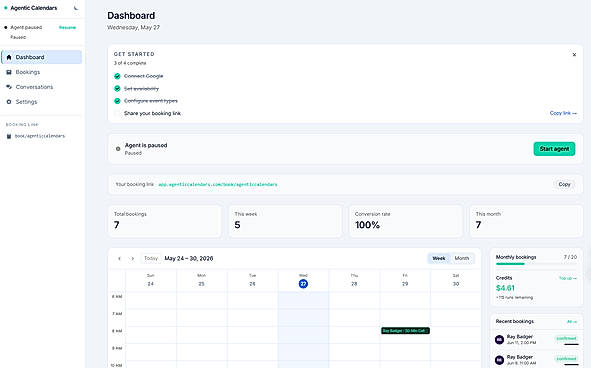Switch calendar to Month view

click(x=462, y=258)
